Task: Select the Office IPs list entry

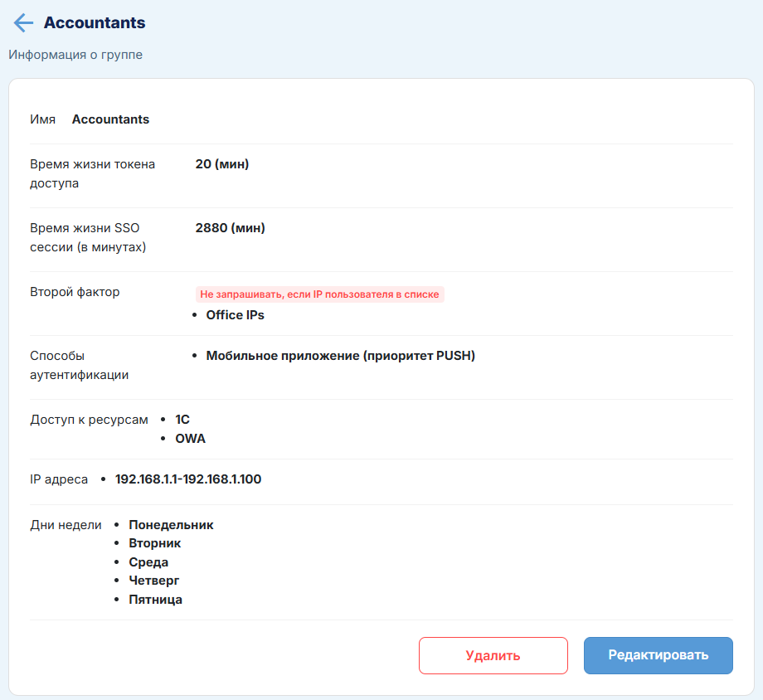Action: 235,315
